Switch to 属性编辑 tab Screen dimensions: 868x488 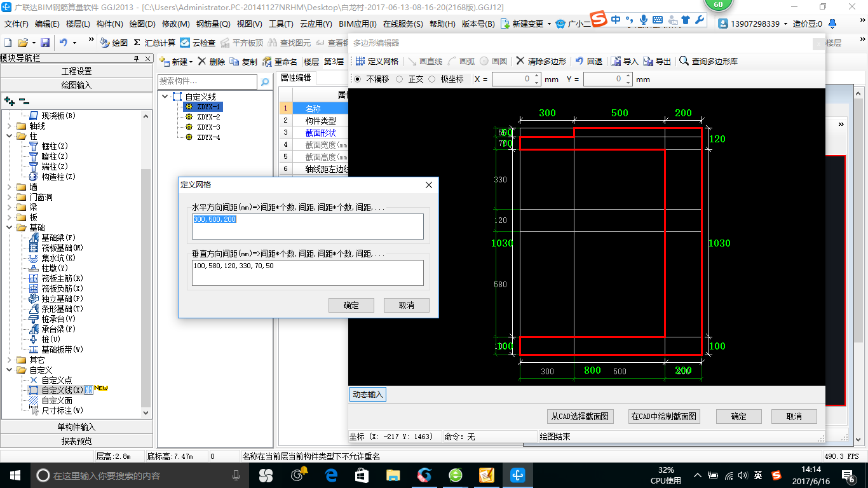296,78
